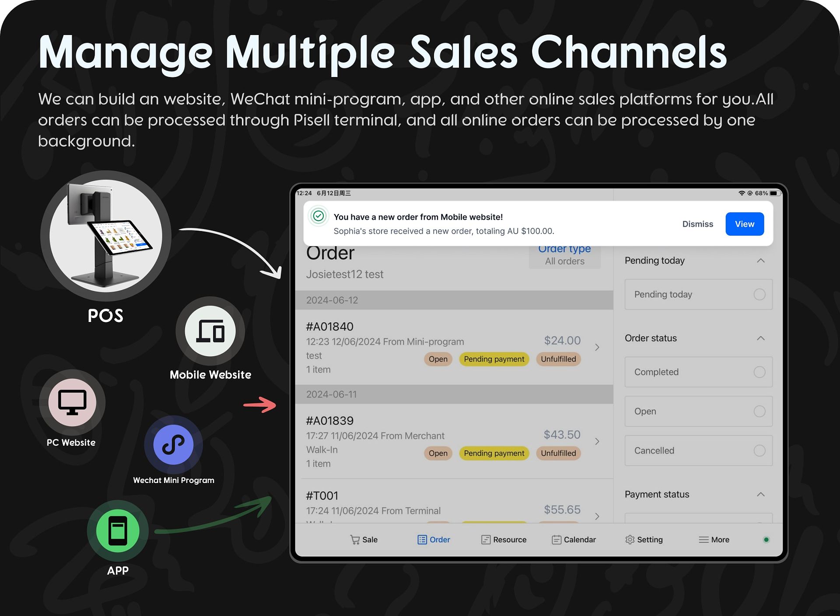This screenshot has height=616, width=840.
Task: Click the 12:24 status bar clock
Action: coord(304,193)
